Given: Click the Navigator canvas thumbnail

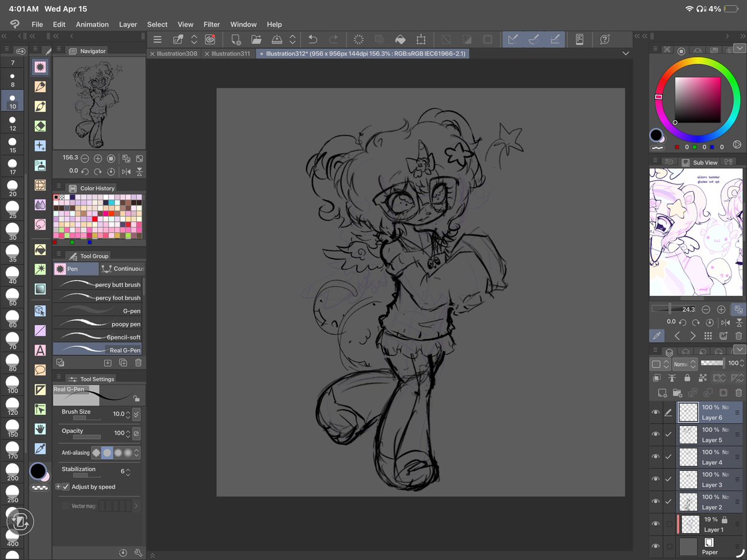Looking at the screenshot, I should tap(98, 103).
